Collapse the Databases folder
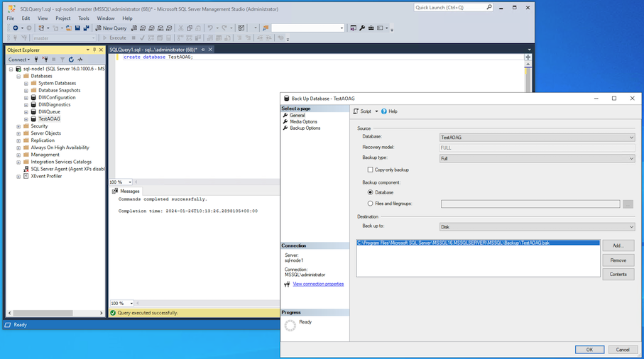Screen dimensions: 644x359 (18, 77)
